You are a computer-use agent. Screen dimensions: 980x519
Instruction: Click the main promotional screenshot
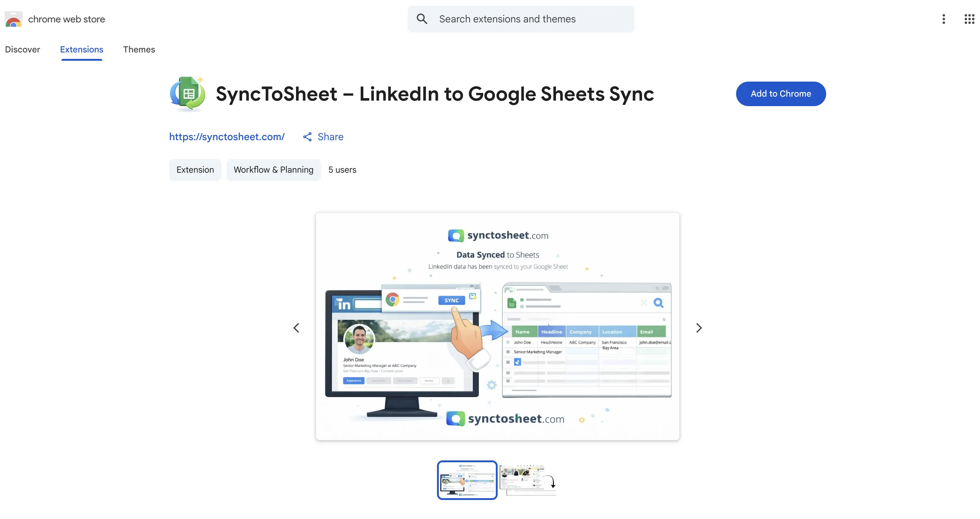point(497,328)
